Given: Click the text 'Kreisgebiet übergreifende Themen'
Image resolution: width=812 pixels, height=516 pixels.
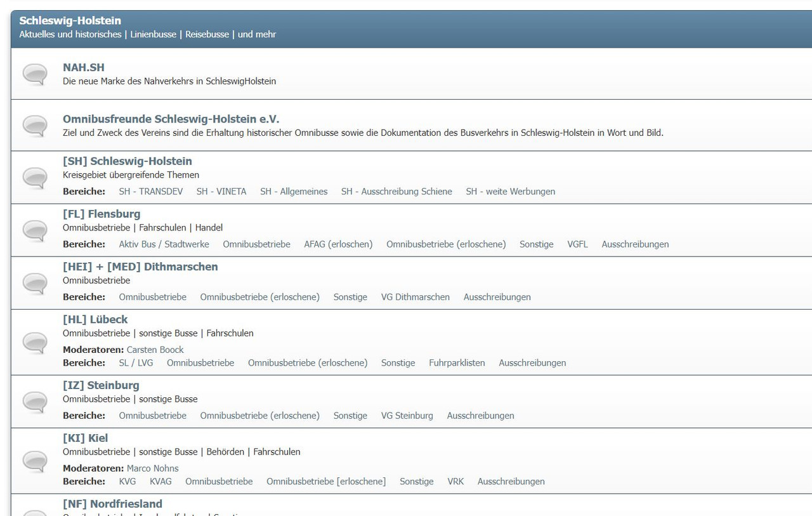Looking at the screenshot, I should pos(131,175).
